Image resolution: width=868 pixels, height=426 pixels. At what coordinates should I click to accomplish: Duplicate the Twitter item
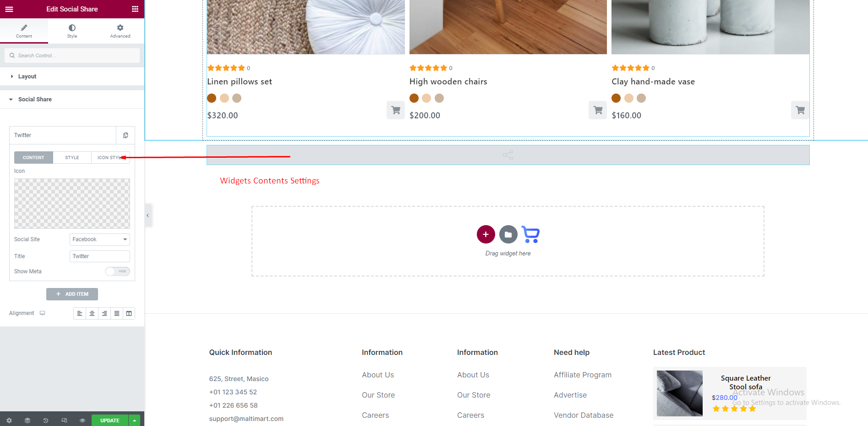coord(126,135)
